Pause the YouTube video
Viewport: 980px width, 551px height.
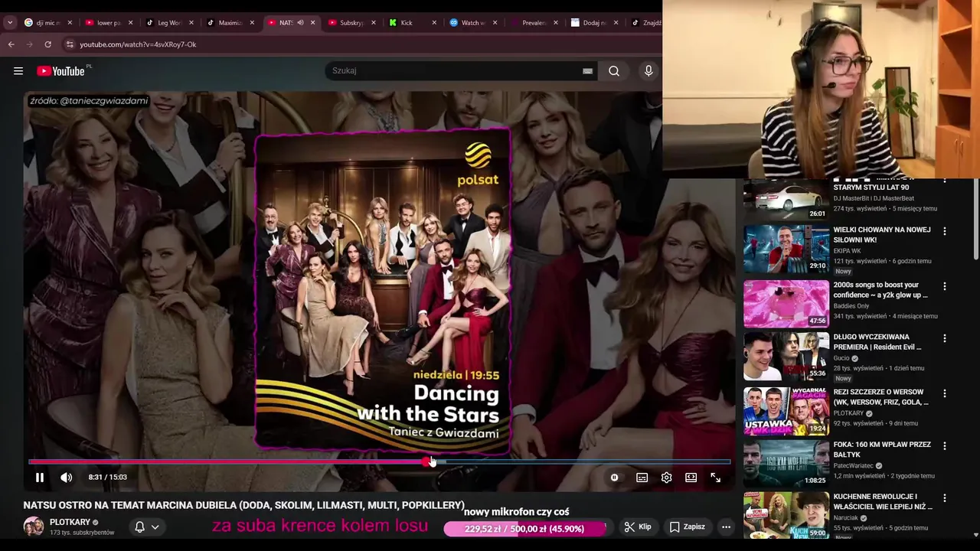click(40, 478)
